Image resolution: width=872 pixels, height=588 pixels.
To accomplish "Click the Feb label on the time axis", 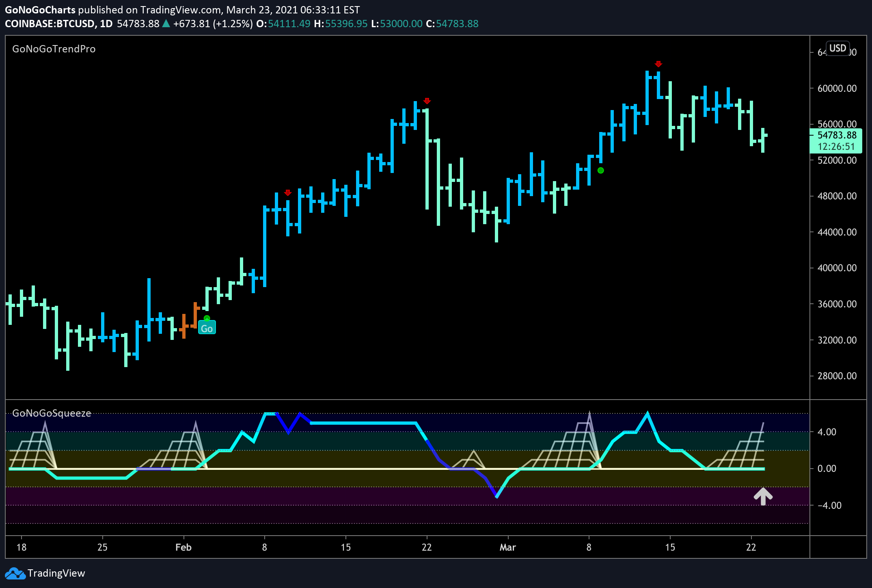I will pyautogui.click(x=183, y=547).
